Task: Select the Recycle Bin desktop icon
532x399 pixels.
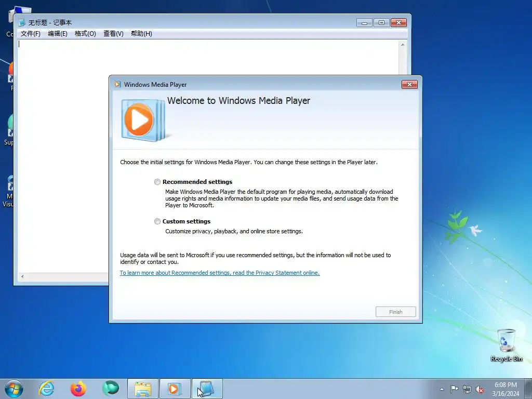Action: (x=507, y=345)
